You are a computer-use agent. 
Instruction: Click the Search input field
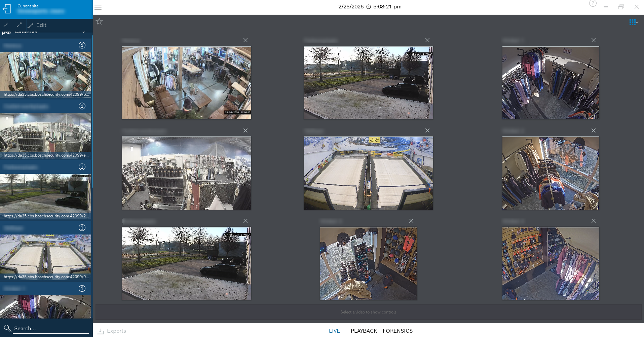point(50,329)
